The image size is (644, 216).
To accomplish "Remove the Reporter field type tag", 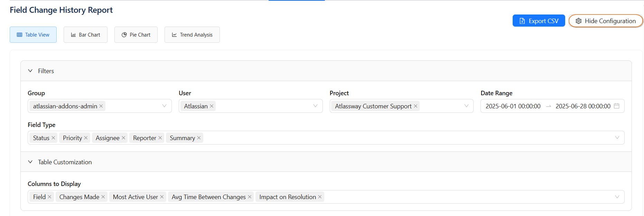I will pos(160,138).
